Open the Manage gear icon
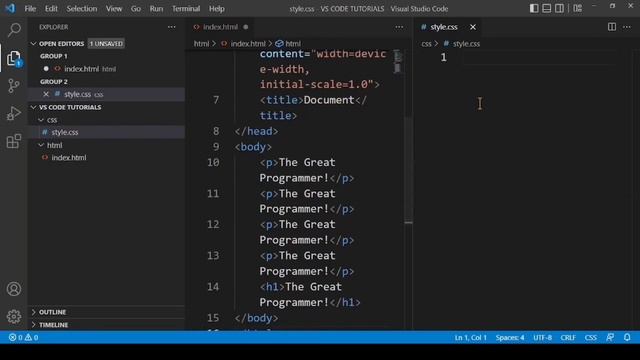Screen dimensions: 640x360 coord(14,316)
